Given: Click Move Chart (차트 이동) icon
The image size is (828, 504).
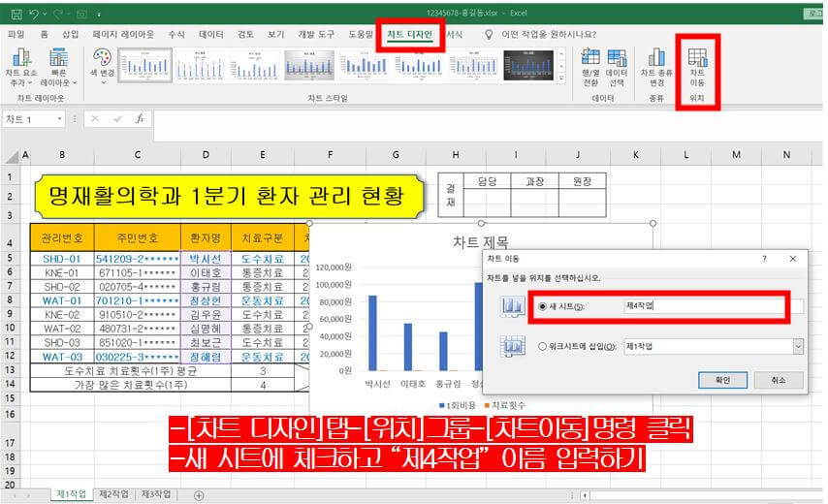Looking at the screenshot, I should (x=697, y=68).
